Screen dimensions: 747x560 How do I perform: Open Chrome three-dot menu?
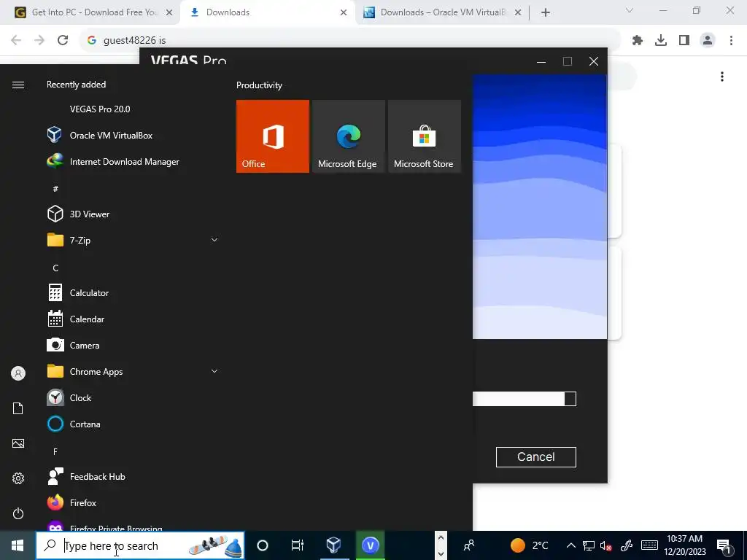coord(731,41)
